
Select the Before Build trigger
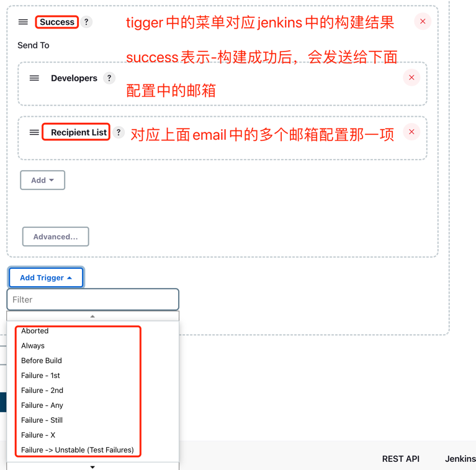(x=42, y=361)
